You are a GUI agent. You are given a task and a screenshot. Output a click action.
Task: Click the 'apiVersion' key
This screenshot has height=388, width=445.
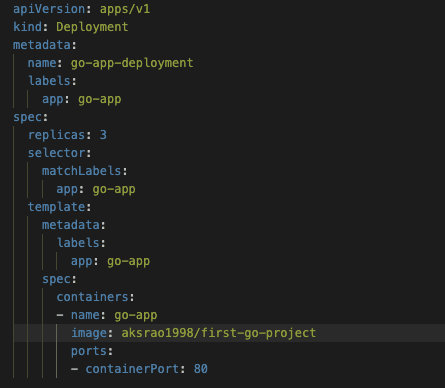pos(49,9)
